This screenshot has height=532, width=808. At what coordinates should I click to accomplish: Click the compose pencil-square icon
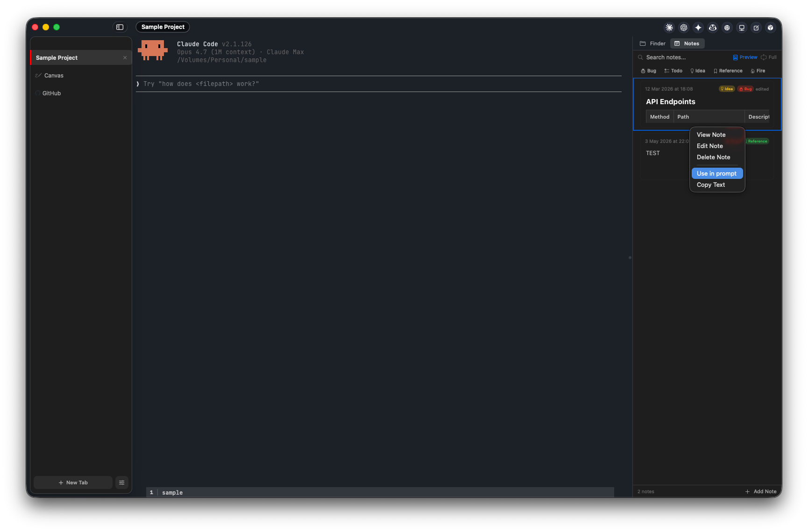[756, 28]
